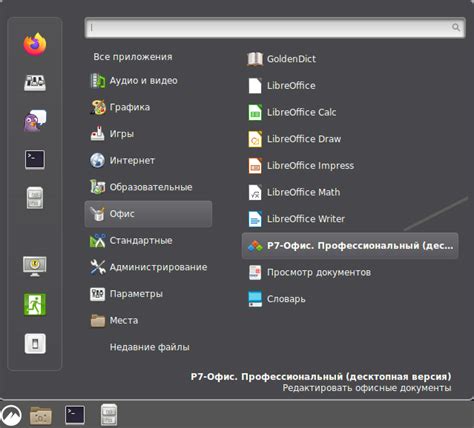Open Pidgin messenger from the sidebar
This screenshot has width=474, height=428.
pyautogui.click(x=35, y=120)
